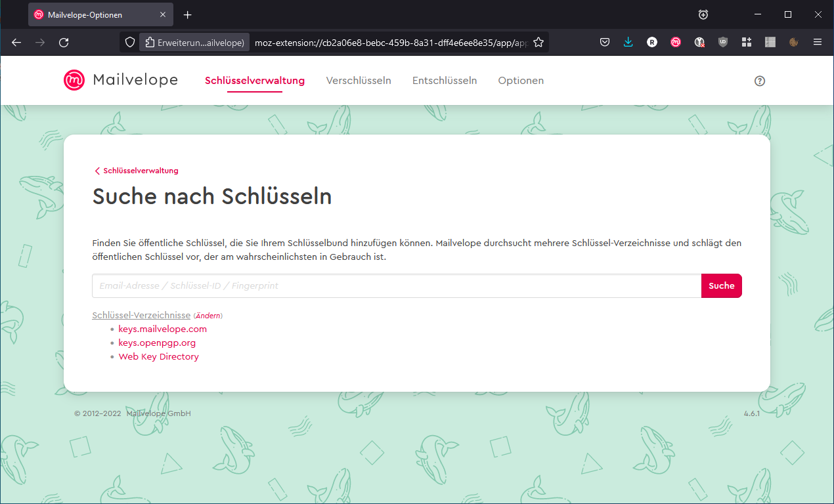Image resolution: width=834 pixels, height=504 pixels.
Task: Open a new browser tab
Action: [x=188, y=14]
